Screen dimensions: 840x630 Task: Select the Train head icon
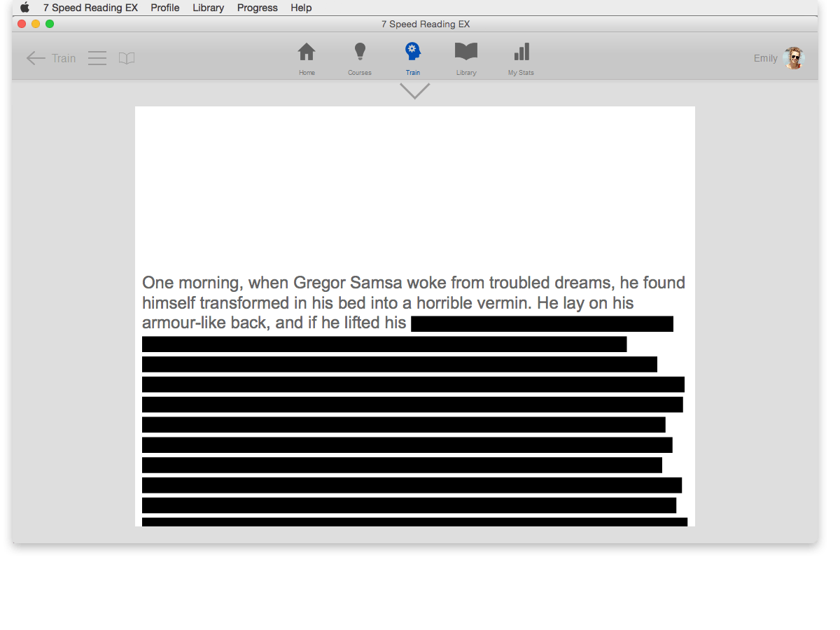pos(412,52)
